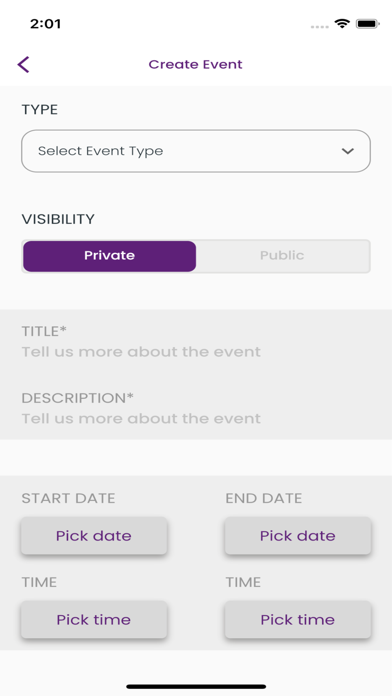Viewport: 392px width, 696px height.
Task: Tap the TYPE section label
Action: coord(40,110)
